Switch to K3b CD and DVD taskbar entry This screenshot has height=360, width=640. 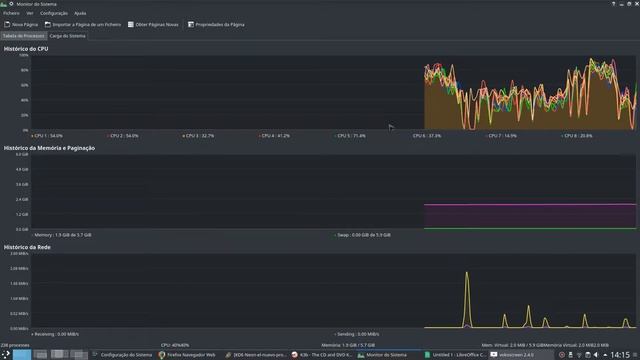click(322, 355)
